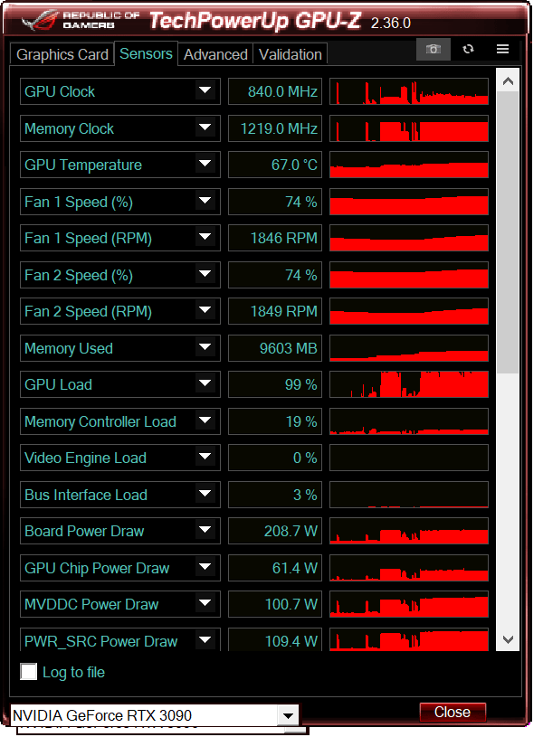Click the 3 % bus interface value
The width and height of the screenshot is (543, 756).
(x=275, y=494)
